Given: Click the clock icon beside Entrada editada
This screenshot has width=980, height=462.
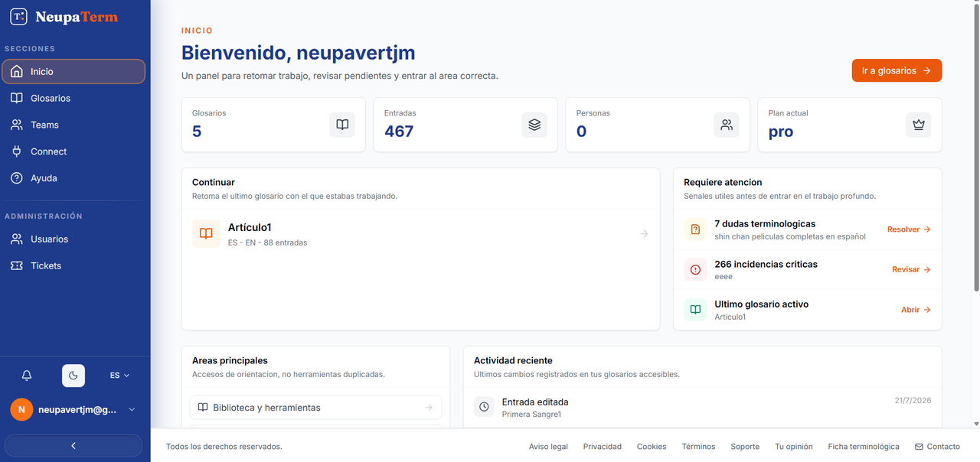Looking at the screenshot, I should click(x=484, y=407).
